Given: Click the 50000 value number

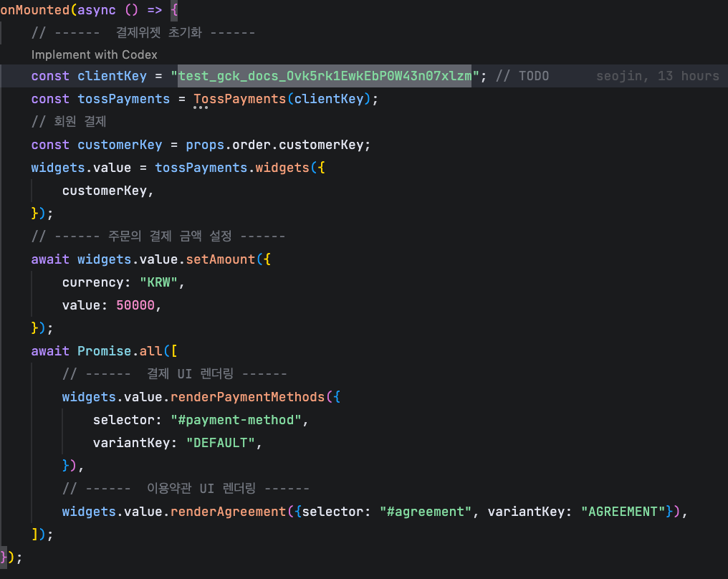Looking at the screenshot, I should point(135,305).
